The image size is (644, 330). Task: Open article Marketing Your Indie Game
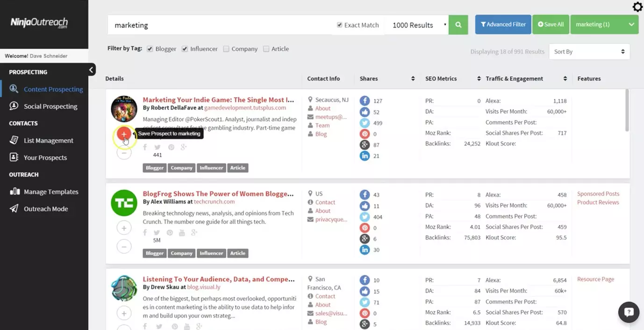[218, 100]
